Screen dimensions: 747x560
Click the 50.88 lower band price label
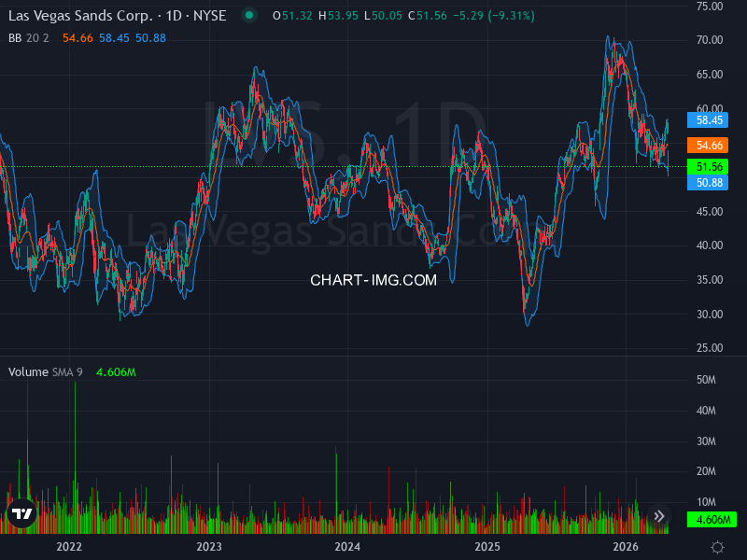[708, 182]
